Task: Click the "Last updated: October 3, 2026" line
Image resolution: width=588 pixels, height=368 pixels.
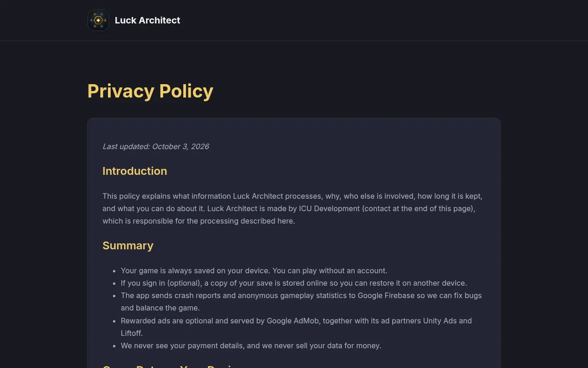Action: [x=156, y=146]
